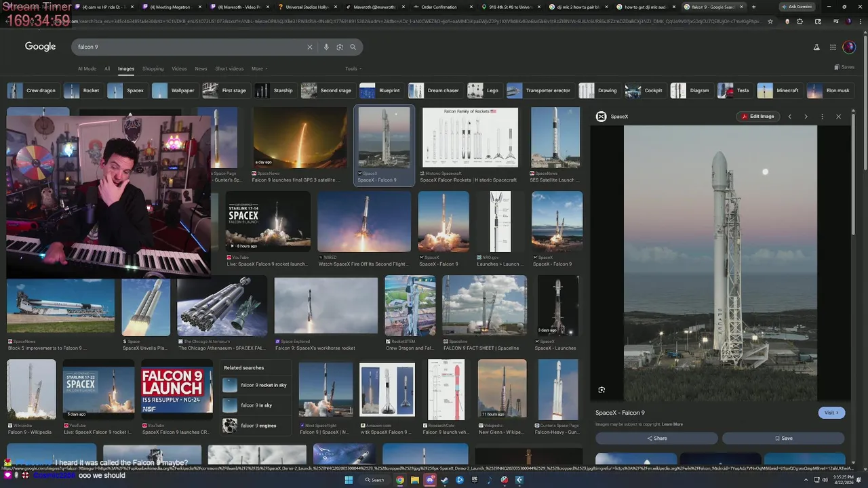
Task: Click Windows Start button
Action: click(349, 480)
